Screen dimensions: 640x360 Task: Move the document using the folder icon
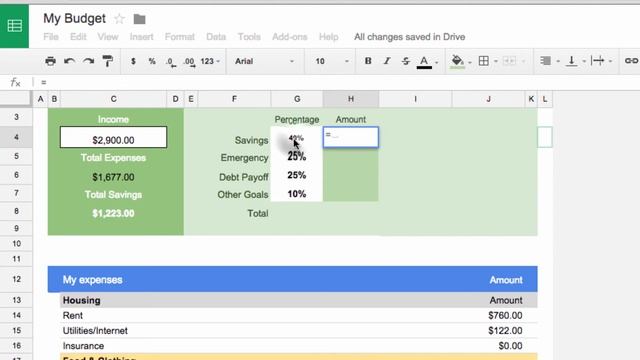(139, 19)
